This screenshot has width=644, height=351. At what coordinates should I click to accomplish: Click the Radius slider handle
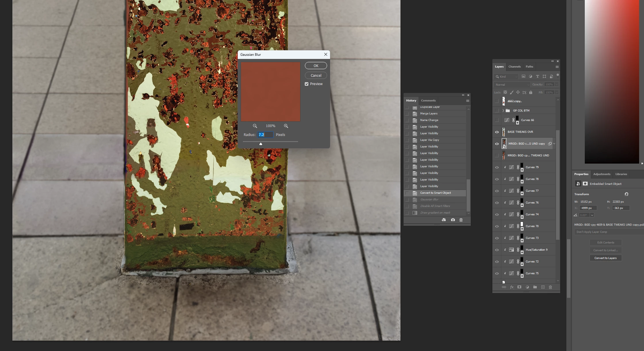261,144
